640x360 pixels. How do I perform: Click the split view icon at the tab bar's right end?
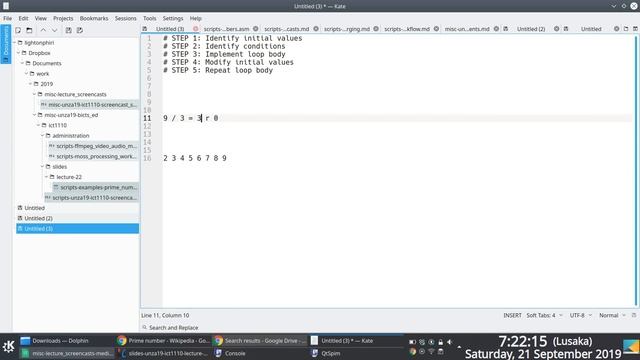point(635,29)
